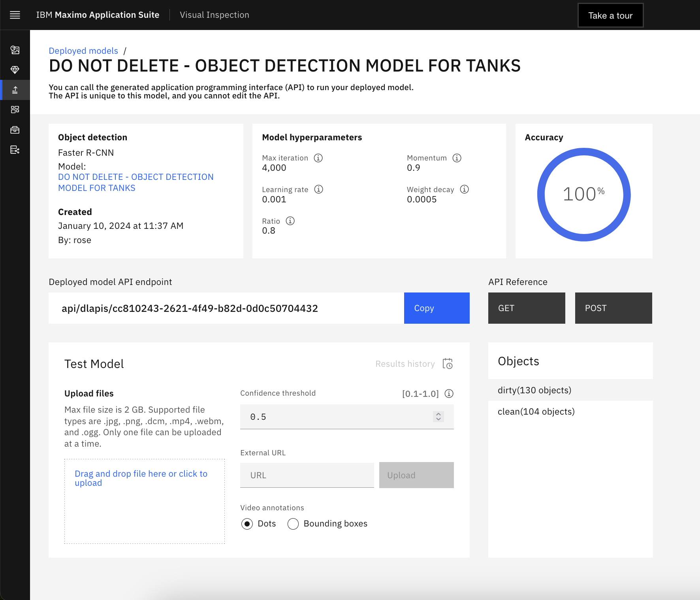Open the hamburger navigation menu
700x600 pixels.
coord(15,15)
